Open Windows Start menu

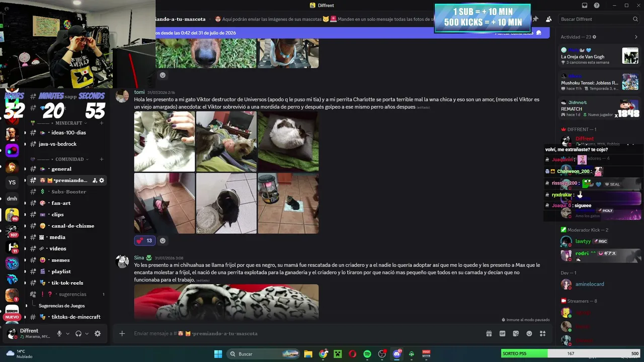tap(218, 354)
